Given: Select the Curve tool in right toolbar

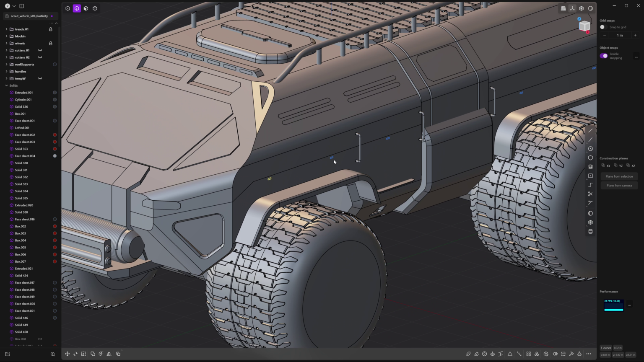Looking at the screenshot, I should [x=590, y=140].
